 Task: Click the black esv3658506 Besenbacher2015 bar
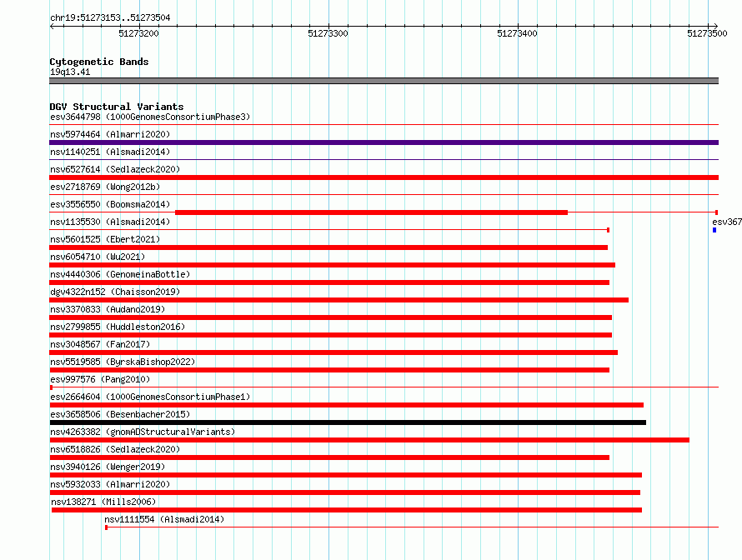348,422
